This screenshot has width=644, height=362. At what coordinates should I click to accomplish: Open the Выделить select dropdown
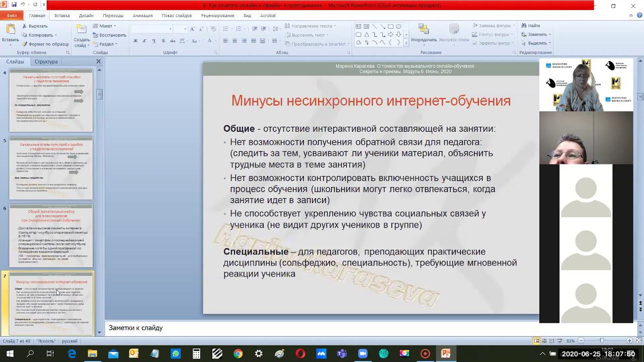(x=536, y=43)
